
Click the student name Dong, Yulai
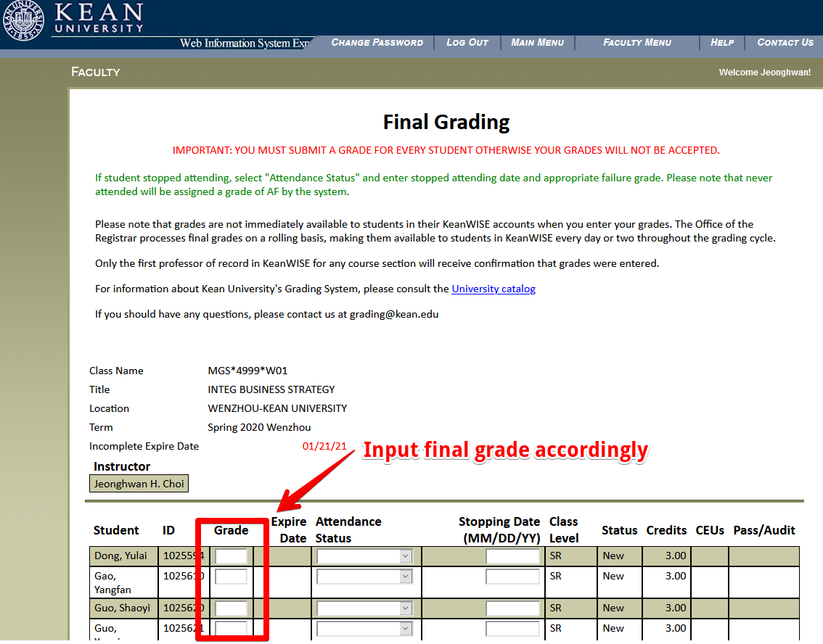tap(120, 556)
